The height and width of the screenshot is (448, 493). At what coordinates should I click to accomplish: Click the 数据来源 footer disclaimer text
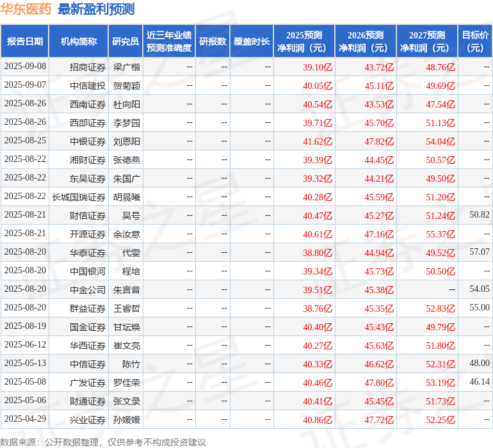point(103,442)
